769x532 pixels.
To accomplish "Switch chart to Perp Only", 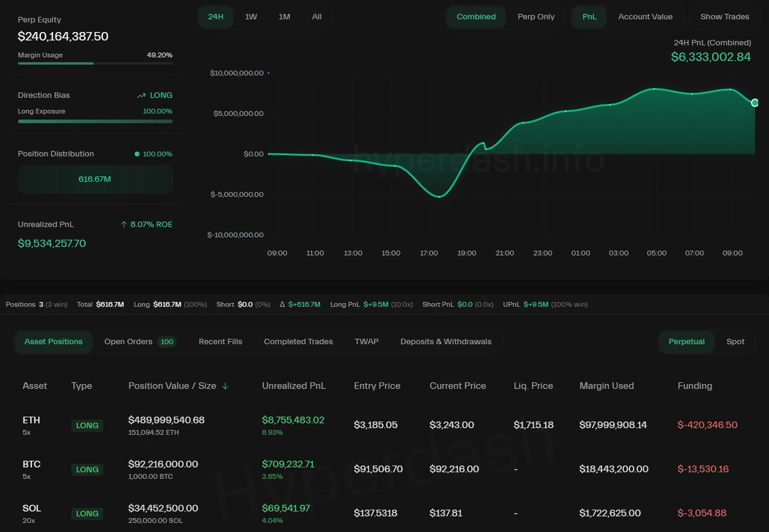I will [536, 17].
